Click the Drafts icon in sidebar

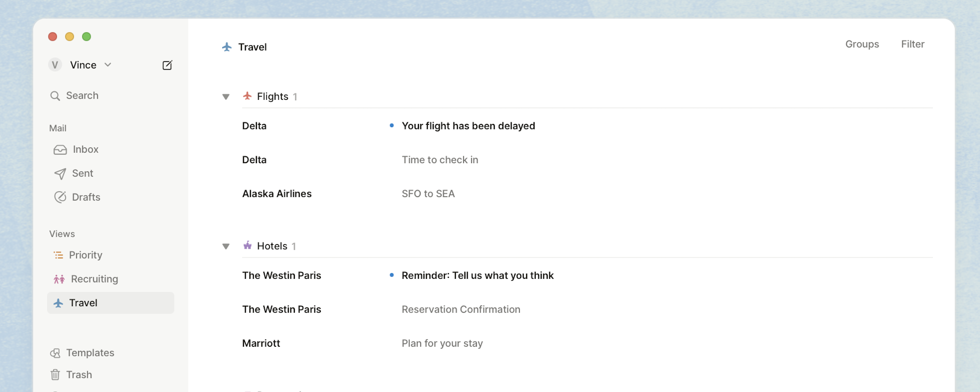click(x=60, y=197)
